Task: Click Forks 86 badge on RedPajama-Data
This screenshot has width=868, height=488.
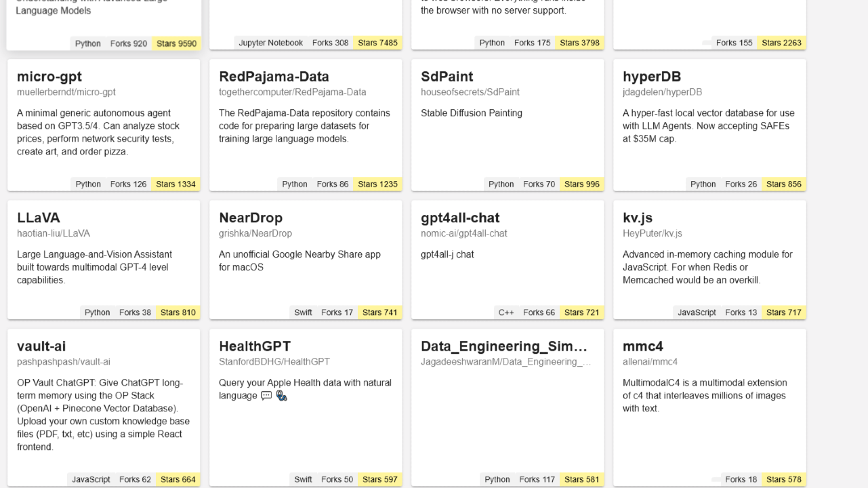Action: (333, 184)
